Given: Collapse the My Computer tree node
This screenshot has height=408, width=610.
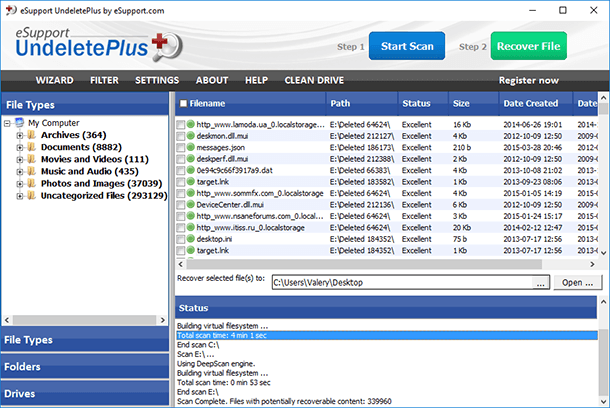Looking at the screenshot, I should click(x=8, y=123).
